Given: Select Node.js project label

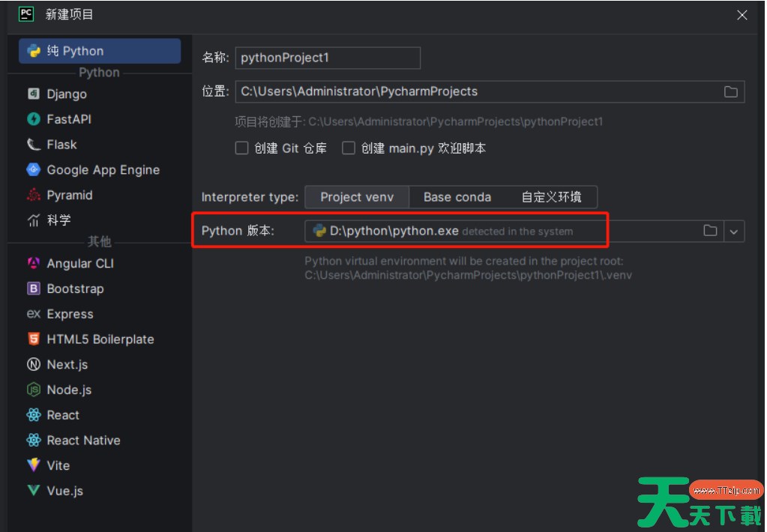Looking at the screenshot, I should 69,390.
